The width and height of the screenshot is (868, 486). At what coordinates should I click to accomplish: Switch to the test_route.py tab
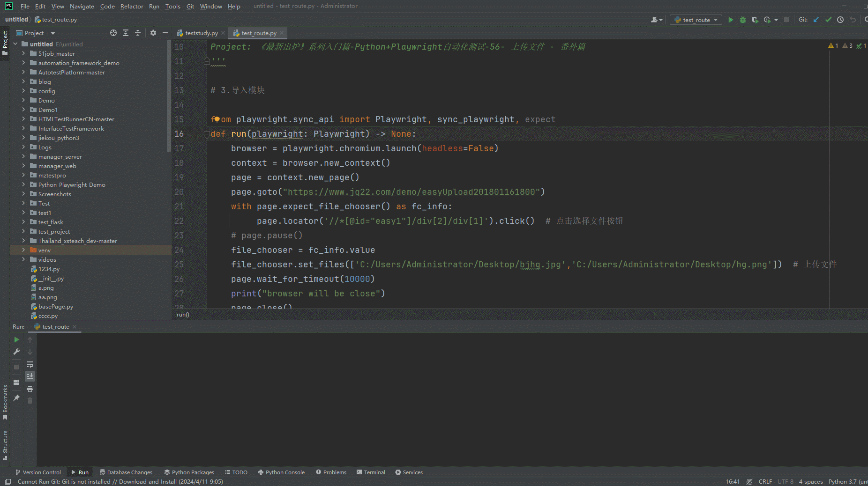pyautogui.click(x=259, y=33)
